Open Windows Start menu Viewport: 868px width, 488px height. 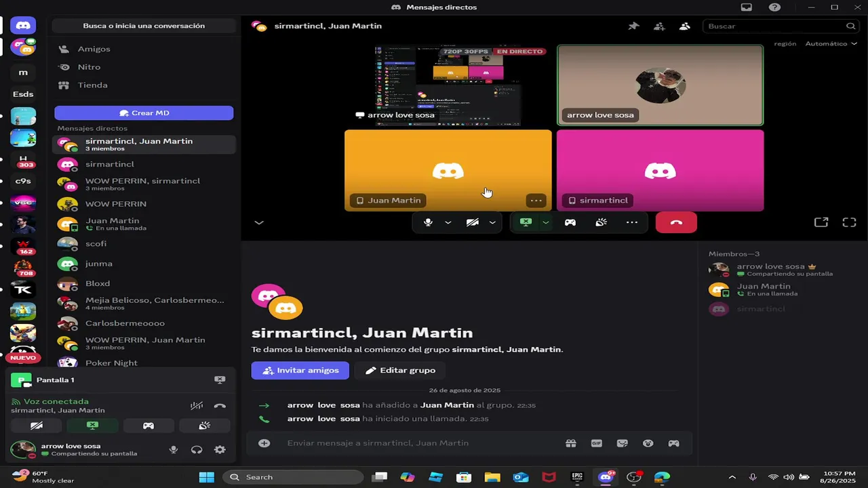click(207, 477)
